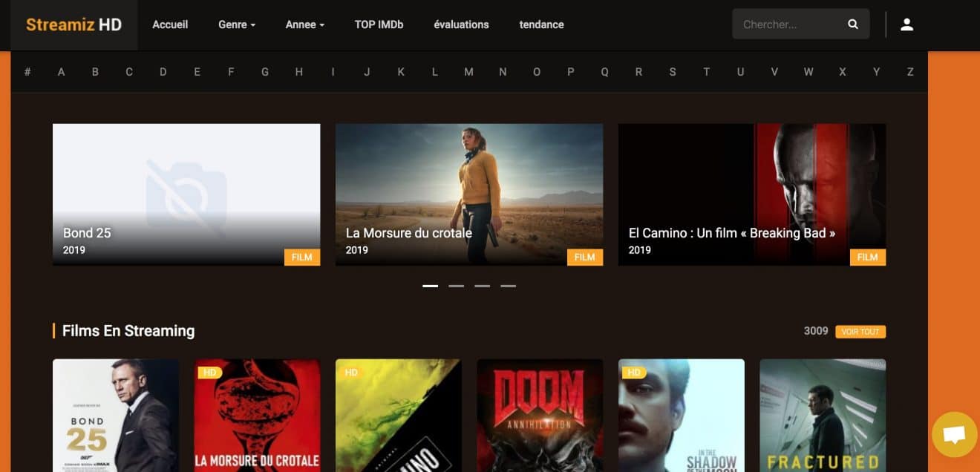Click the VOIR TOUT button

[x=860, y=332]
